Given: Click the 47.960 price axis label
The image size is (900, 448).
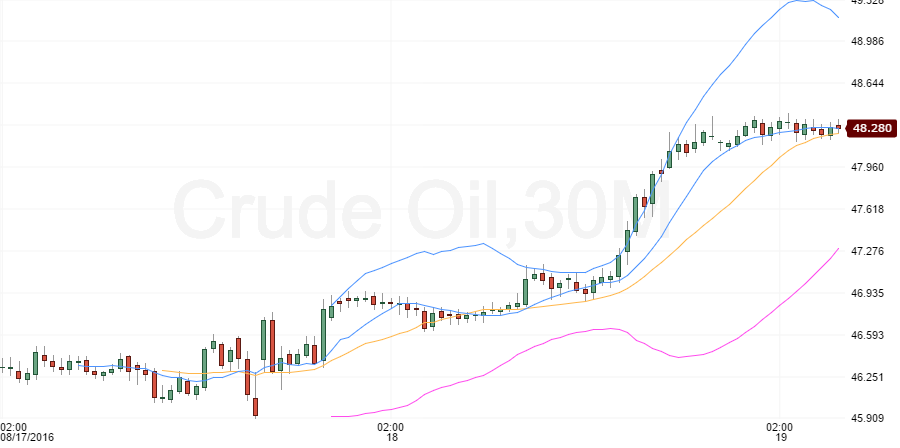Looking at the screenshot, I should [867, 167].
